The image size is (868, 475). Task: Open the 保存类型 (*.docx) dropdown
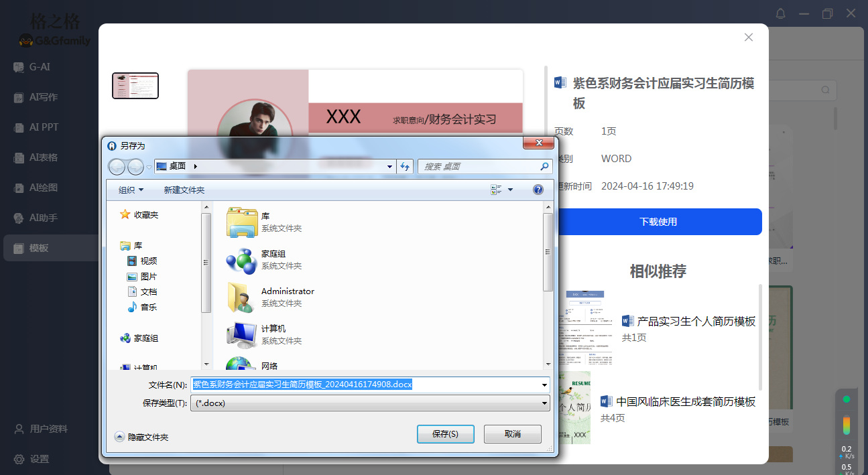pos(370,403)
